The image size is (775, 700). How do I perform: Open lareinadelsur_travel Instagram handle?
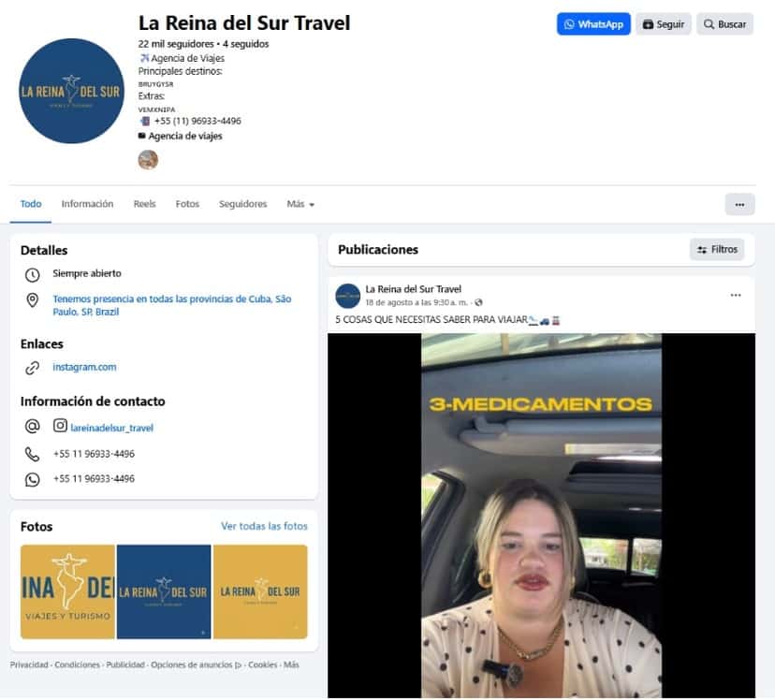(x=111, y=428)
